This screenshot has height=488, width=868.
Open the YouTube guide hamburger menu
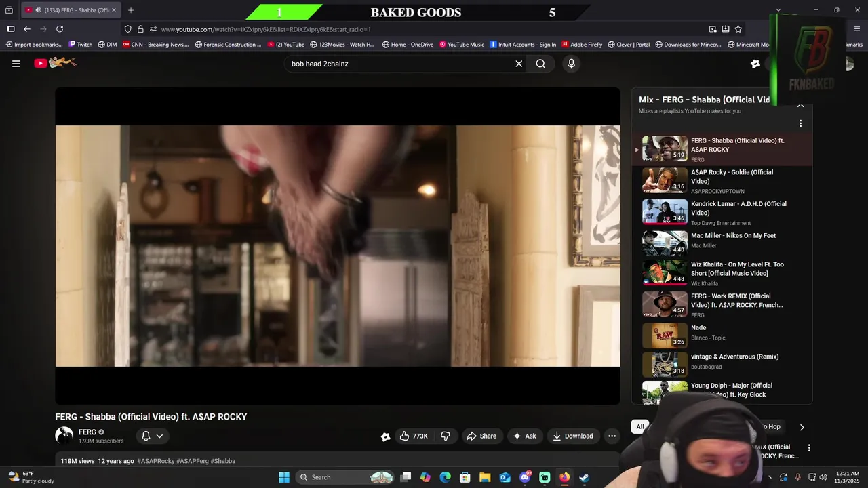16,64
